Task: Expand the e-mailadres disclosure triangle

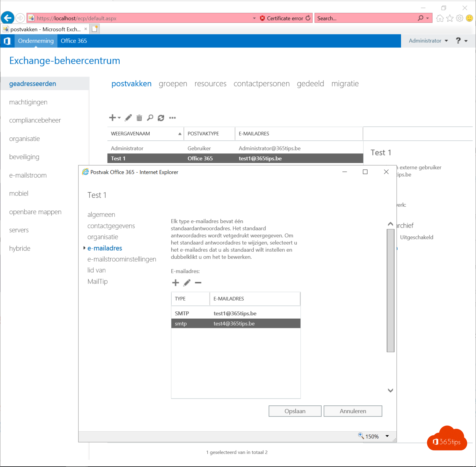Action: pyautogui.click(x=84, y=248)
